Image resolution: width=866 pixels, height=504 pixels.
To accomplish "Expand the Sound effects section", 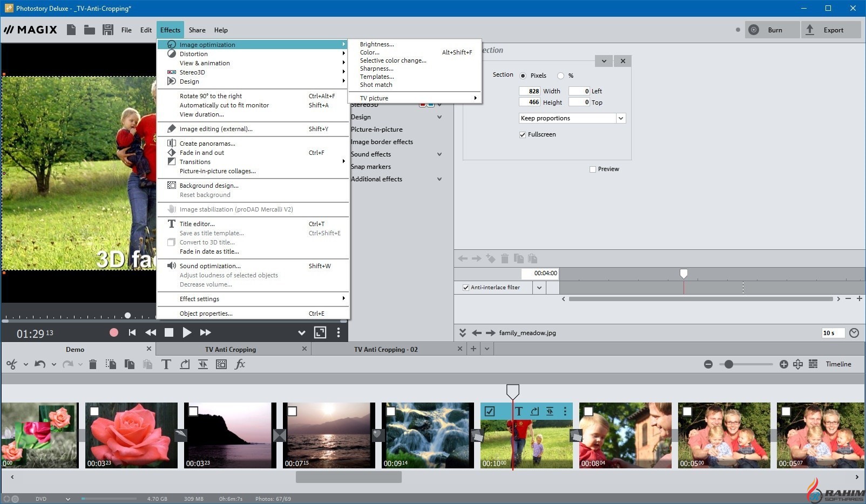I will [439, 154].
